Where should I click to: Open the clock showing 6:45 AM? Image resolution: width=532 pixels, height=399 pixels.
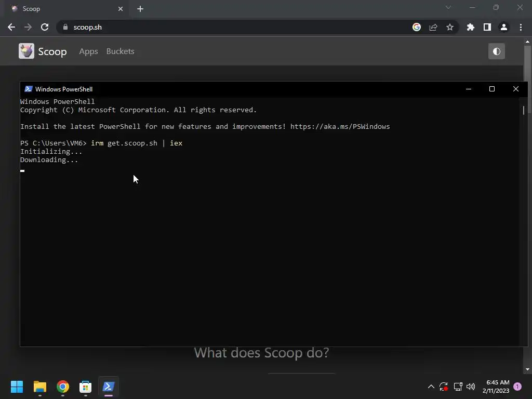tap(496, 387)
